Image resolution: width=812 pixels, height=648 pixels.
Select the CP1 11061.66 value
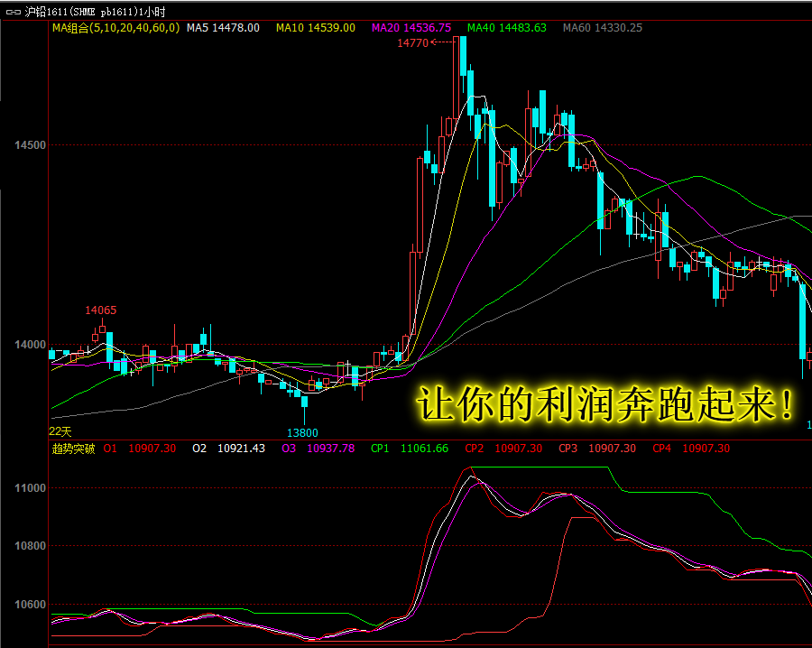pyautogui.click(x=410, y=449)
